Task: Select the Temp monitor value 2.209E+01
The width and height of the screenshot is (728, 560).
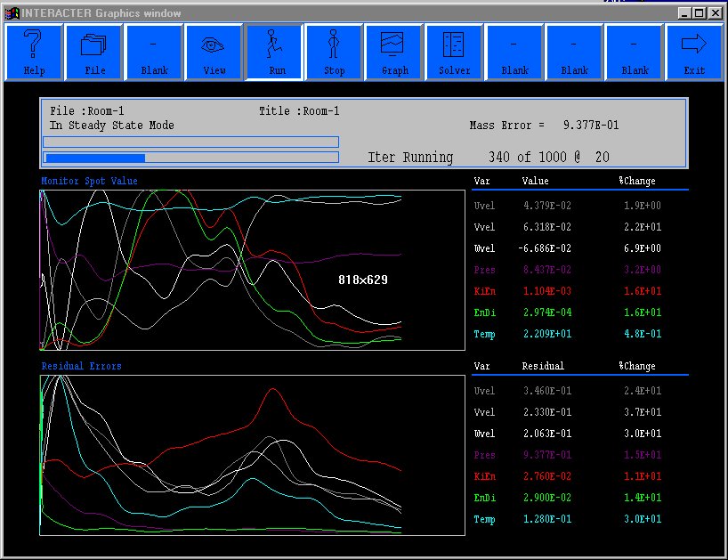Action: tap(547, 333)
